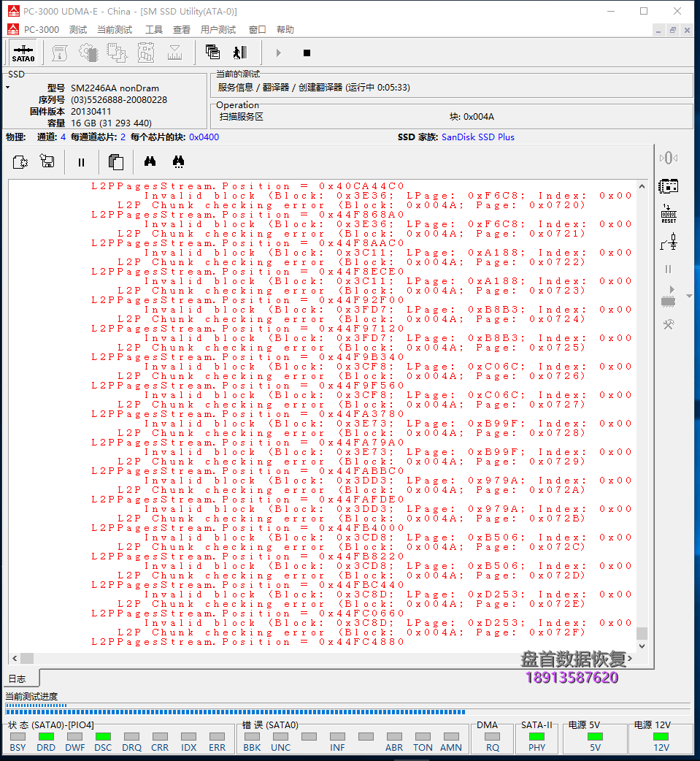Click the exit figure toolbar icon
700x761 pixels.
(x=240, y=52)
